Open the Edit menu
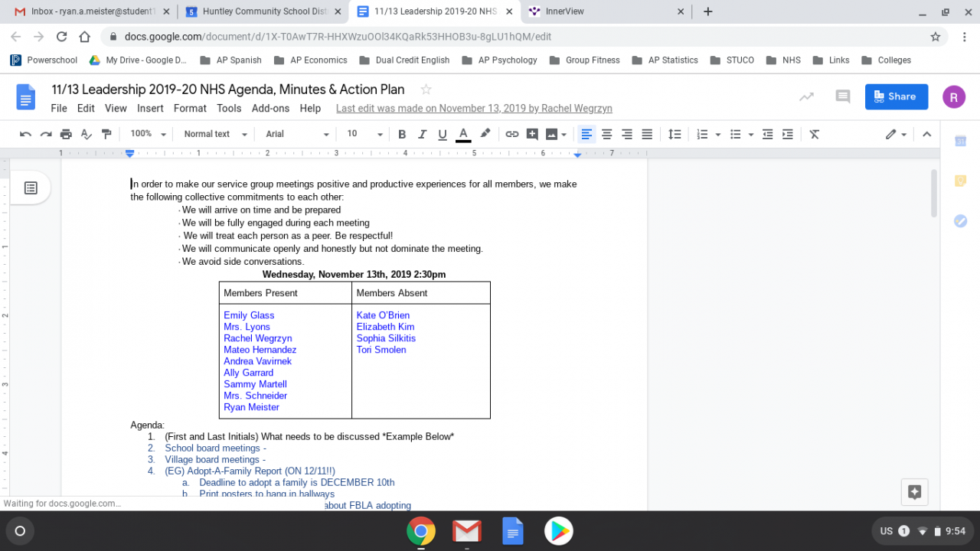Image resolution: width=980 pixels, height=551 pixels. pyautogui.click(x=86, y=109)
